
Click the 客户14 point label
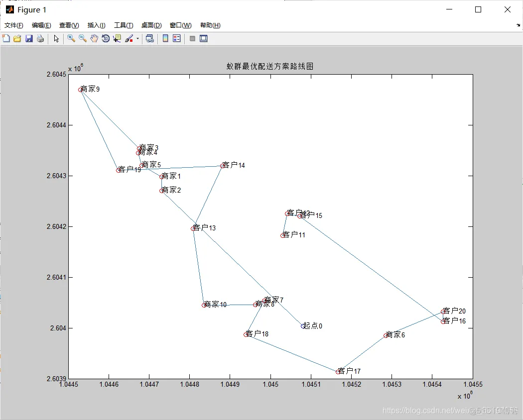[234, 165]
